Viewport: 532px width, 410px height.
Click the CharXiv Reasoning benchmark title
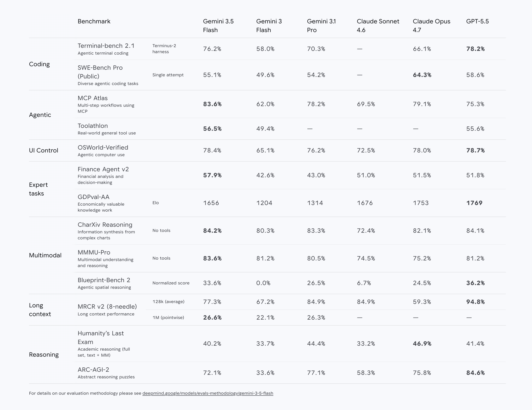point(105,225)
